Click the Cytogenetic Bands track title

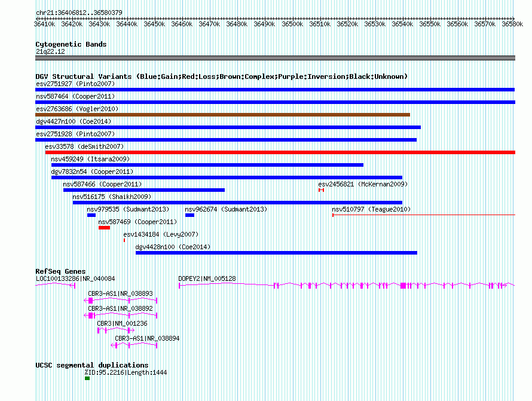tap(71, 44)
